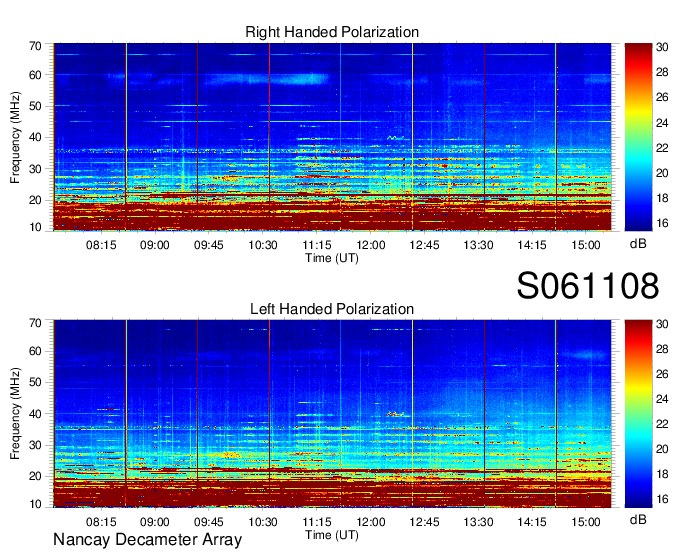The height and width of the screenshot is (552, 680).
Task: Click the 'Left Handed Polarization' plot title
Action: [x=332, y=309]
